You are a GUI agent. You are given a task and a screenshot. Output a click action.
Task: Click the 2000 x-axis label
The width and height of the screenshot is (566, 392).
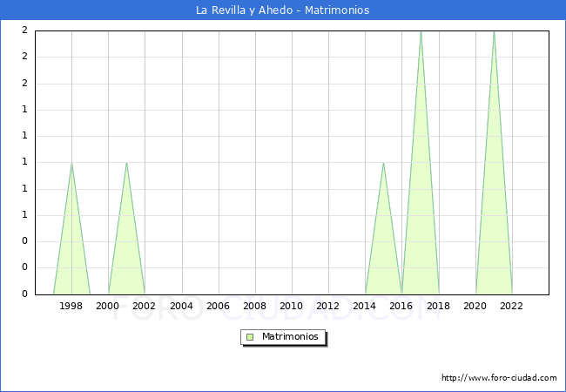108,306
